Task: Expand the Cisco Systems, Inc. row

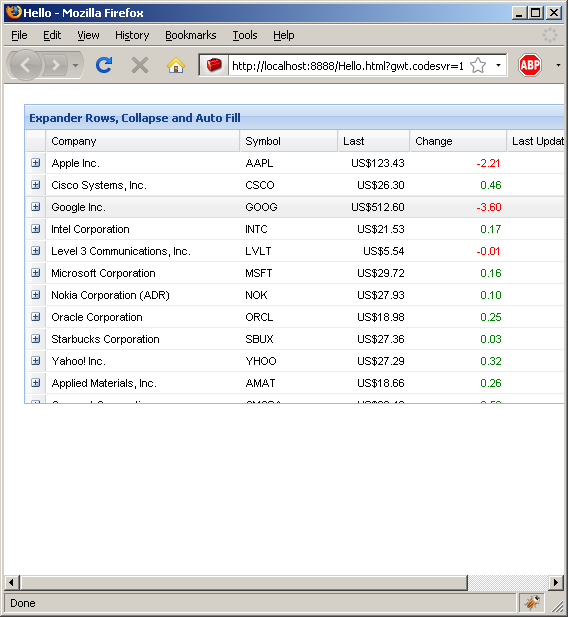Action: point(35,185)
